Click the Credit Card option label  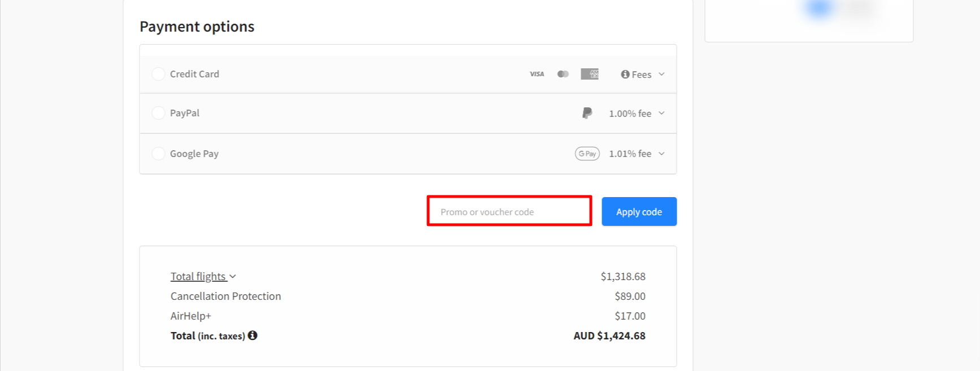[x=194, y=74]
